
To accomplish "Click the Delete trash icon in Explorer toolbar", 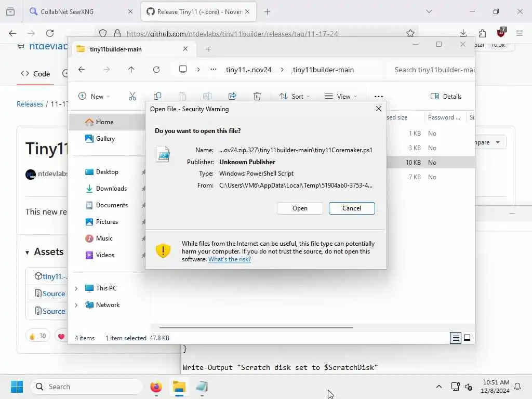I will [x=257, y=96].
